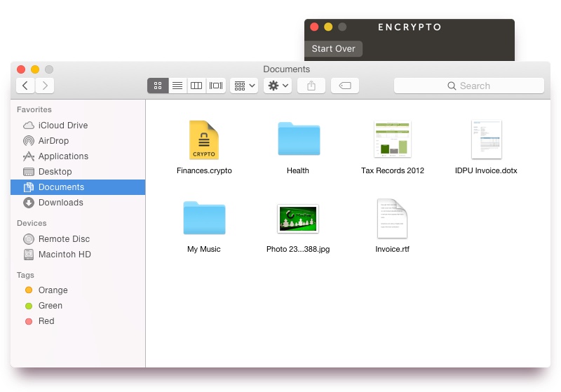Select the Photo jpg thumbnail
561x392 pixels.
(298, 219)
